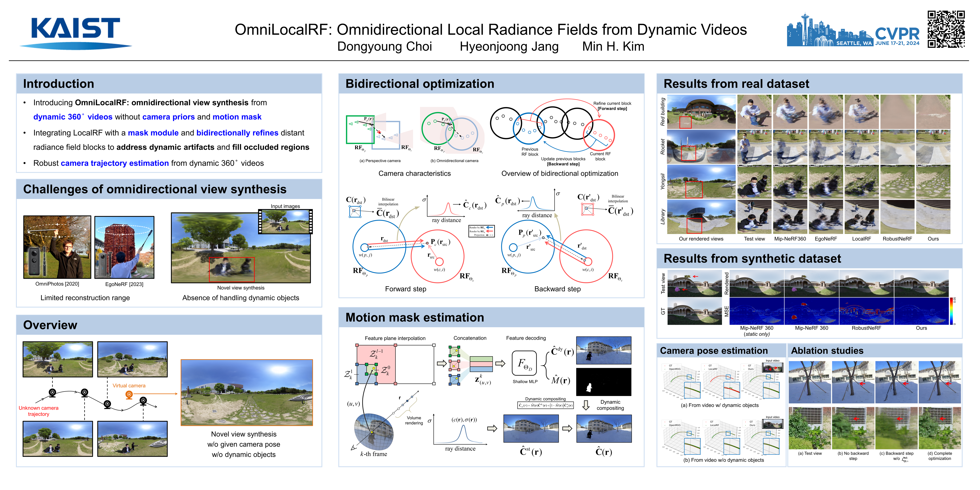Viewport: 980px width, 490px height.
Task: Click the OmniPhotos [2020] photo
Action: pos(57,247)
